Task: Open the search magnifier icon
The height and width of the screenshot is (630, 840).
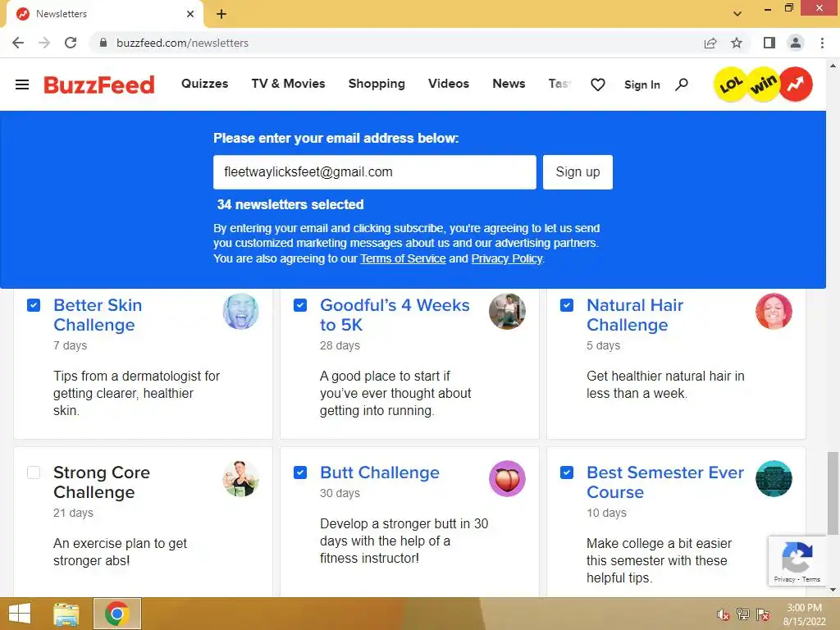Action: 682,84
